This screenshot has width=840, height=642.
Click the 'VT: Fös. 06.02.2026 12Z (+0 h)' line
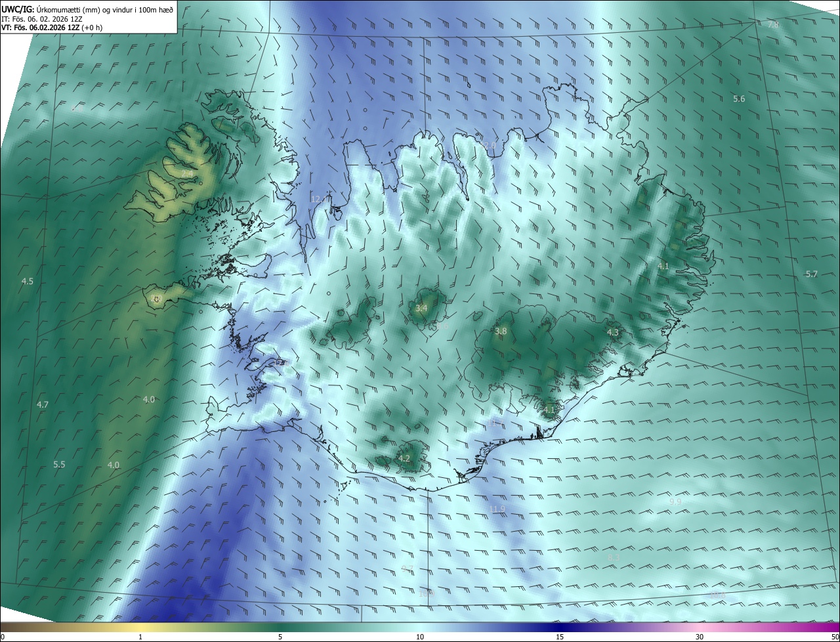point(52,28)
